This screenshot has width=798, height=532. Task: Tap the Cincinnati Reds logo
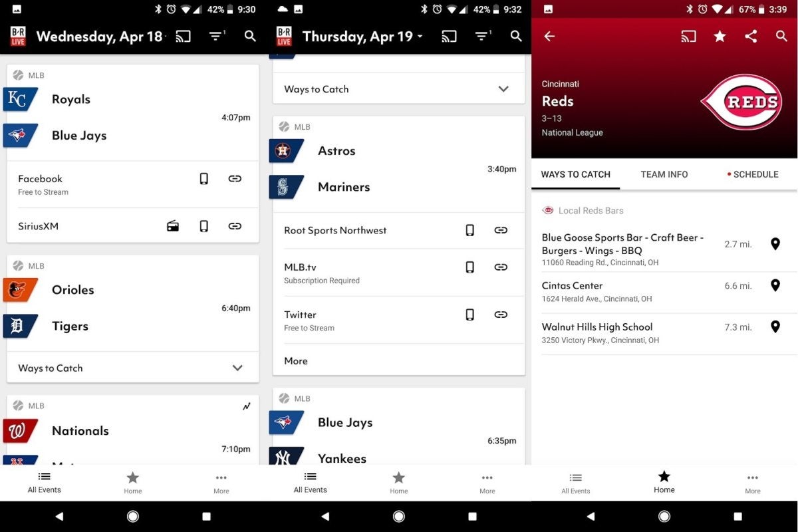pos(741,102)
